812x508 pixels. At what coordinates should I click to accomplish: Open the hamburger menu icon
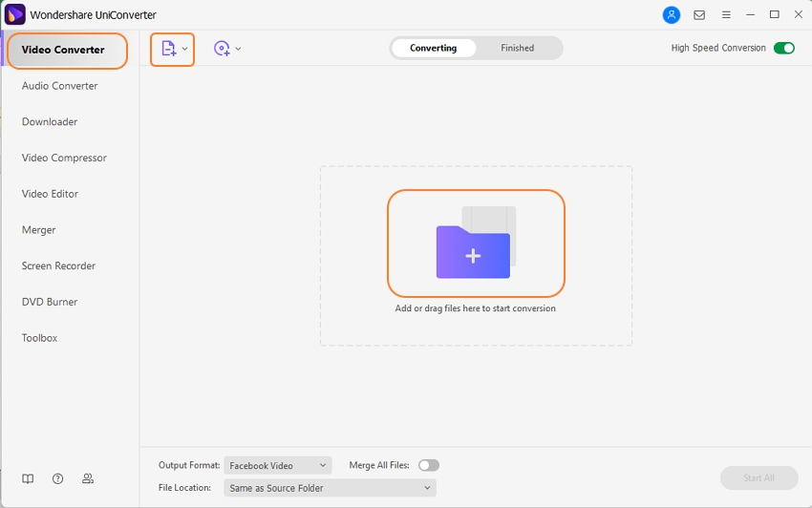click(x=726, y=15)
